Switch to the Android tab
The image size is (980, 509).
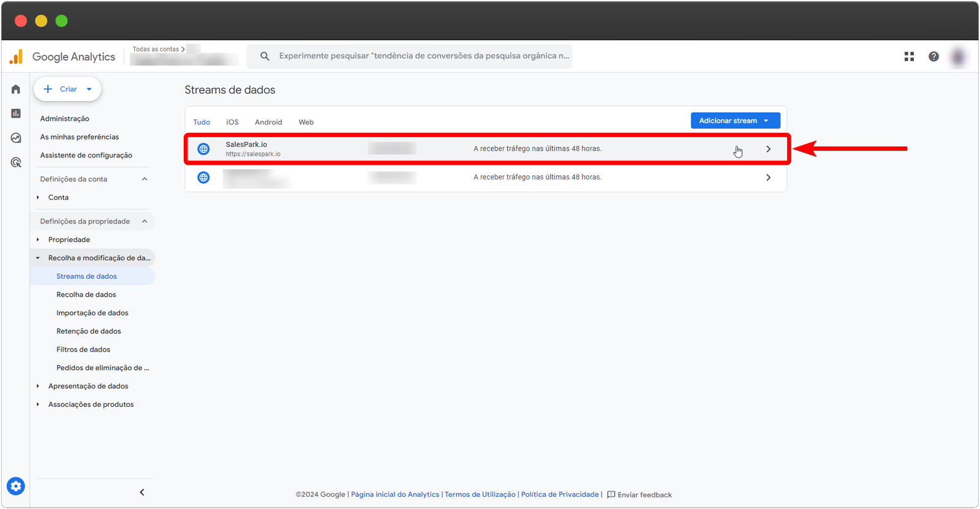[268, 122]
